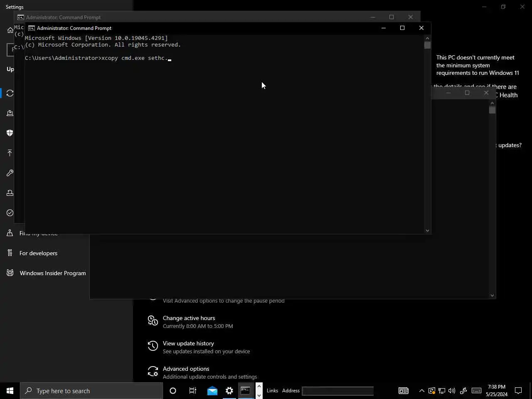Viewport: 532px width, 399px height.
Task: Click third console window scrollbar thumb
Action: 492,110
